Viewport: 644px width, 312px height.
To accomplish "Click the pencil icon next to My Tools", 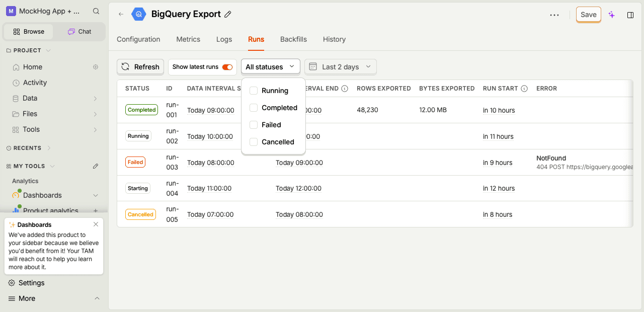I will [x=96, y=166].
